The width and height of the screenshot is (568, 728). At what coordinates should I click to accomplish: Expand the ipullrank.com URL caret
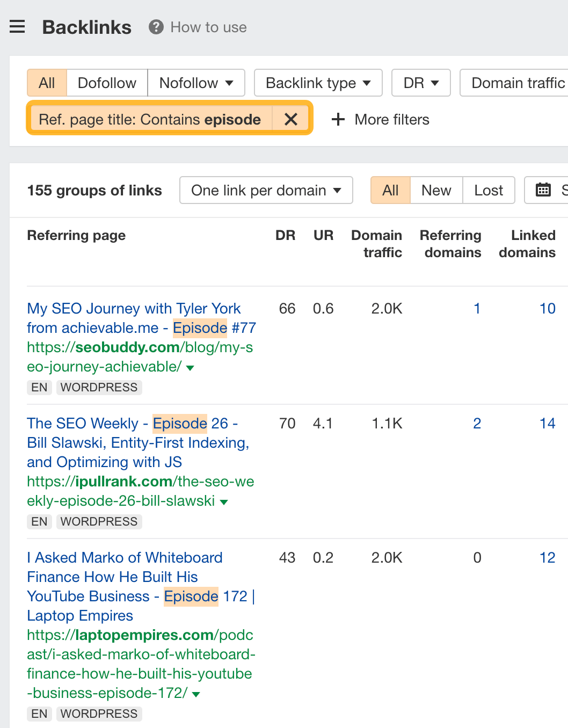point(224,501)
